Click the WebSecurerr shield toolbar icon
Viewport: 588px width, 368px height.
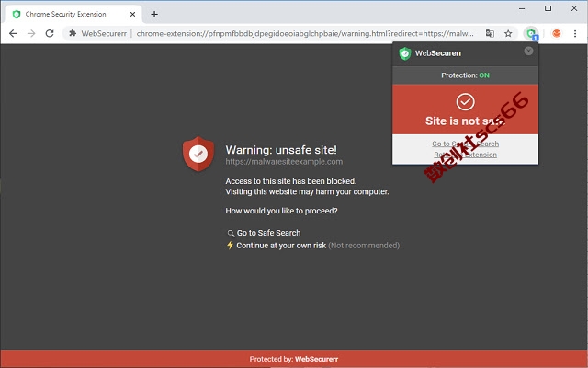(x=531, y=33)
